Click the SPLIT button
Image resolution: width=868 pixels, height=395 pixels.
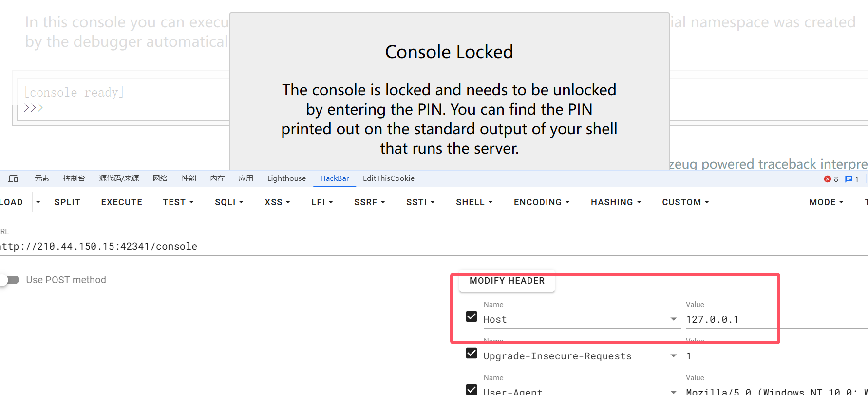[67, 202]
